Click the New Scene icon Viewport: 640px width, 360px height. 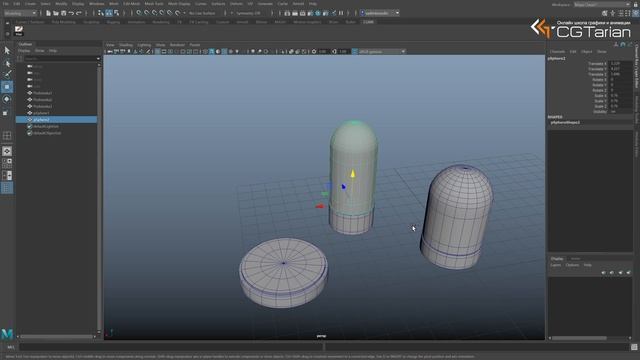pos(48,13)
